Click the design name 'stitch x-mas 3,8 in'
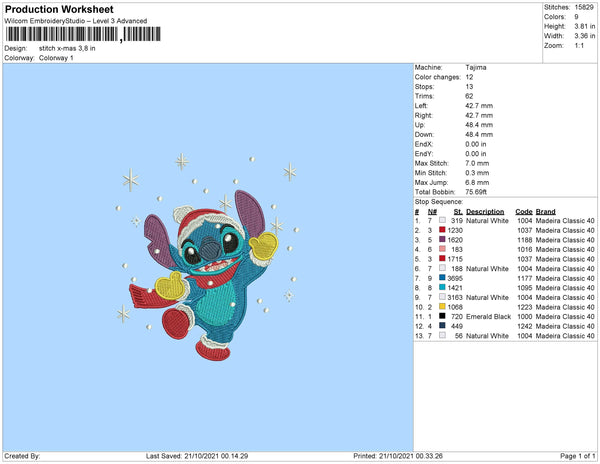The width and height of the screenshot is (600, 464). pyautogui.click(x=67, y=49)
